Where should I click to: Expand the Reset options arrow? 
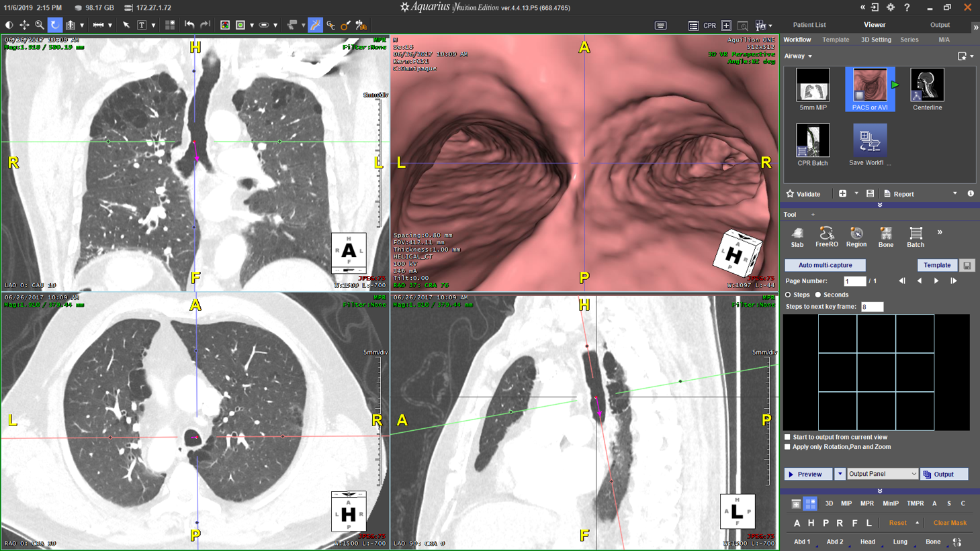[917, 523]
